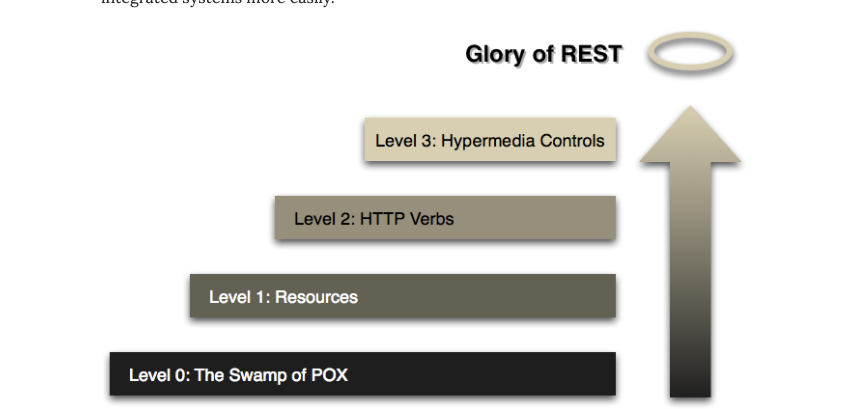857x409 pixels.
Task: Click the golden halo ring icon
Action: pos(690,53)
